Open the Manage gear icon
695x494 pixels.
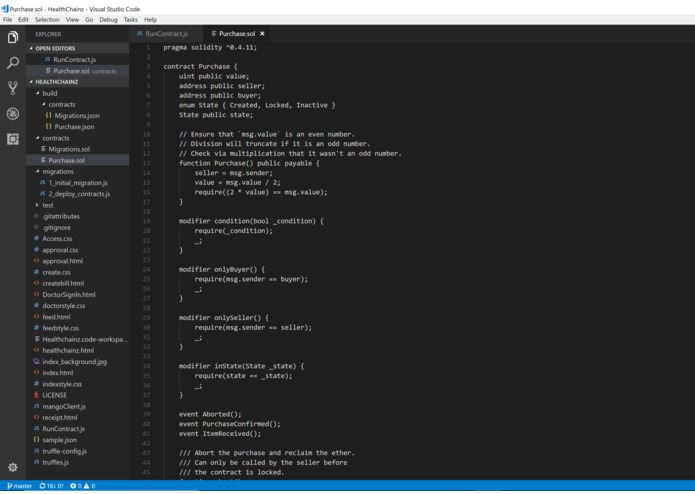(13, 467)
